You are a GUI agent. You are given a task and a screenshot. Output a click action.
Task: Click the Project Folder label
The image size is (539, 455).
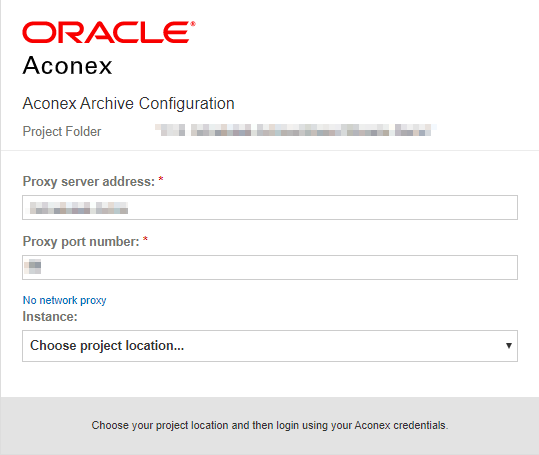[62, 132]
